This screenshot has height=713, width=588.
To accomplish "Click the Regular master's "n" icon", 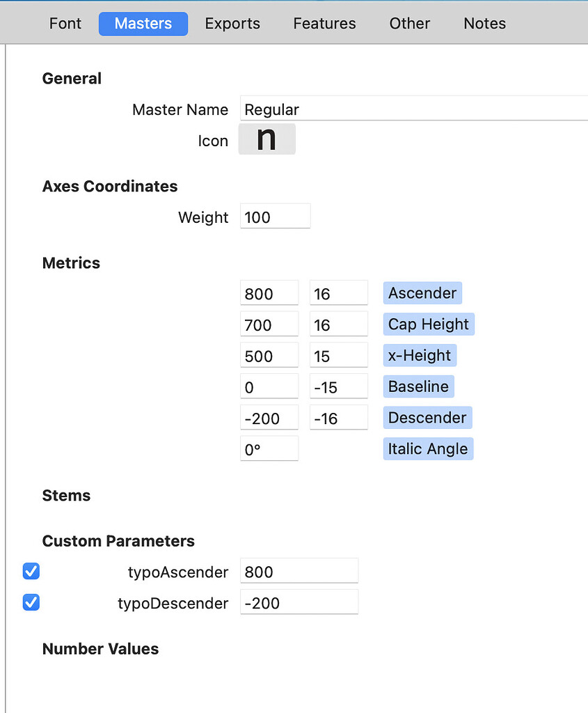I will [x=267, y=139].
